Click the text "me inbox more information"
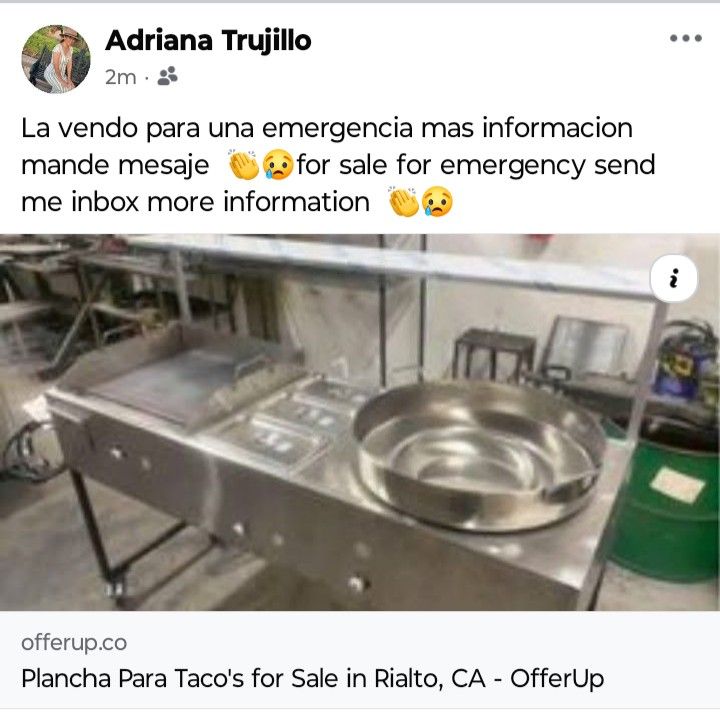 pos(195,202)
